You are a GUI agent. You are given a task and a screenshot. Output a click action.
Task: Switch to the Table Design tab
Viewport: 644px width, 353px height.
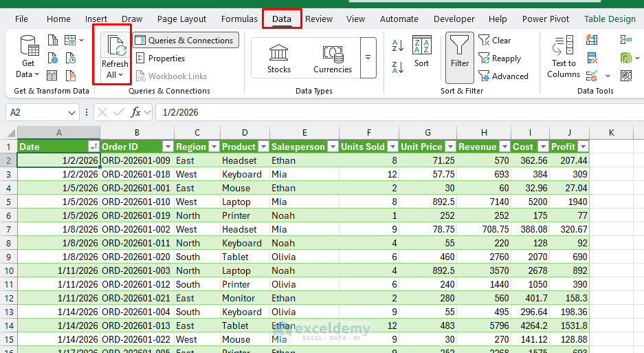click(x=610, y=19)
